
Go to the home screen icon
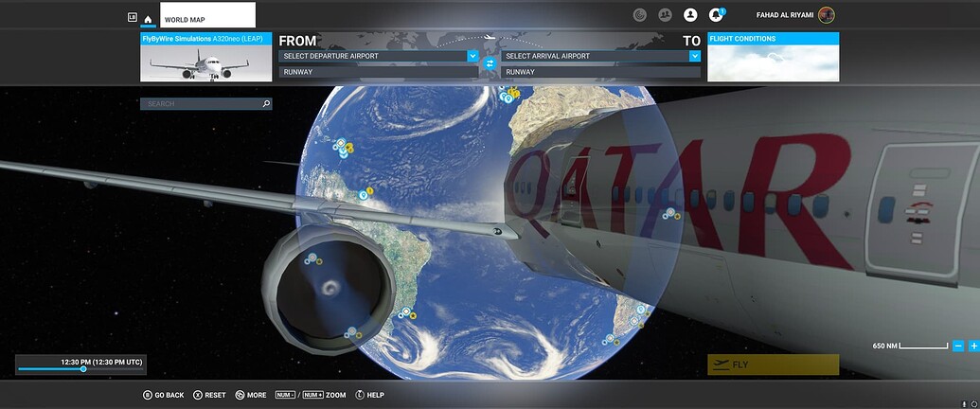coord(148,19)
